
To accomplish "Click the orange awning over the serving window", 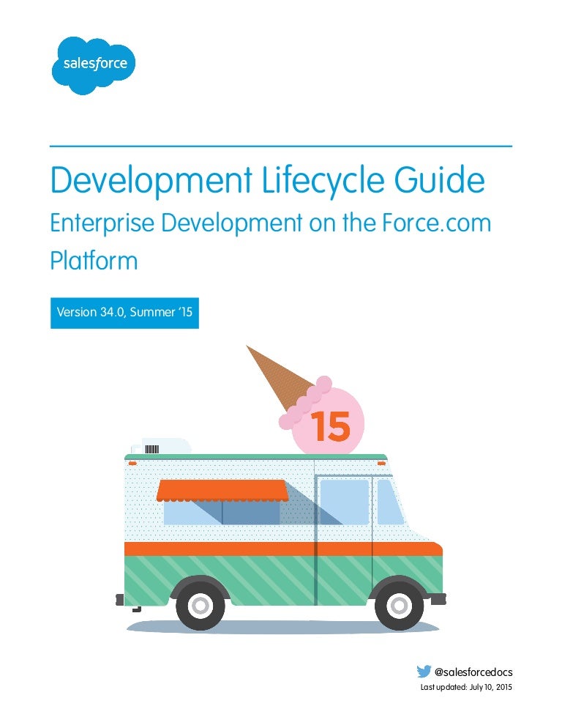I will pyautogui.click(x=222, y=490).
